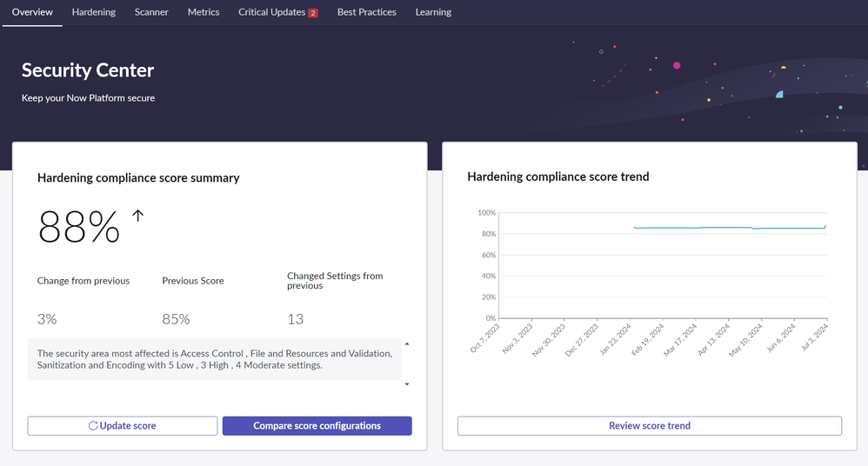Click the Mar 17, 2024 axis label
The height and width of the screenshot is (466, 868).
(x=680, y=340)
